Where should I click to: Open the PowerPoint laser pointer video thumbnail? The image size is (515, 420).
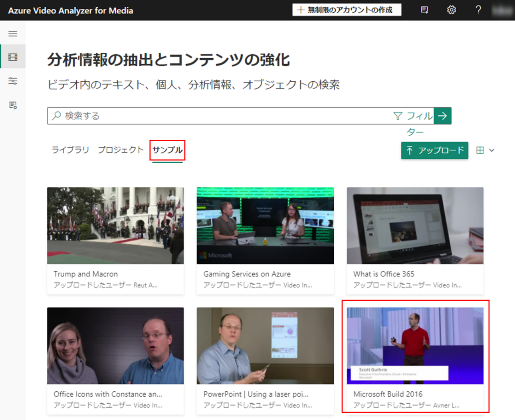point(265,346)
